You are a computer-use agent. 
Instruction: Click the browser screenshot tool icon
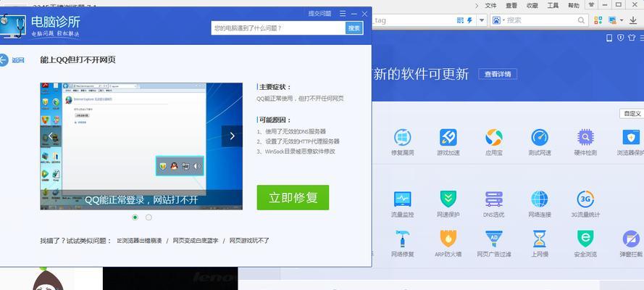tap(612, 20)
